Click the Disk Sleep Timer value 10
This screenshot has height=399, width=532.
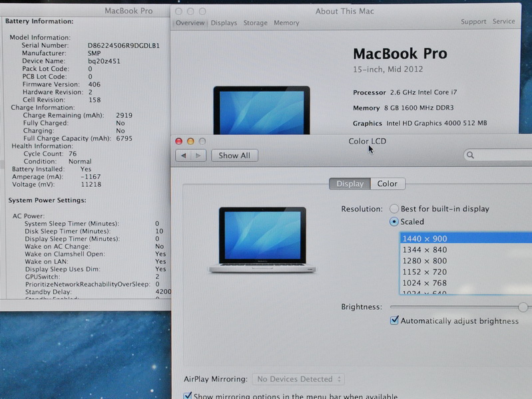pyautogui.click(x=159, y=231)
